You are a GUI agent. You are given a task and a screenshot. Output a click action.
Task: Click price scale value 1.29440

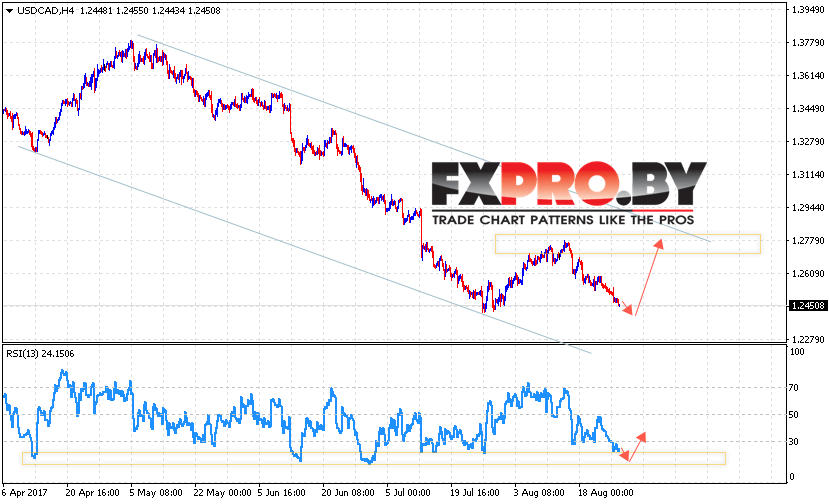click(808, 208)
